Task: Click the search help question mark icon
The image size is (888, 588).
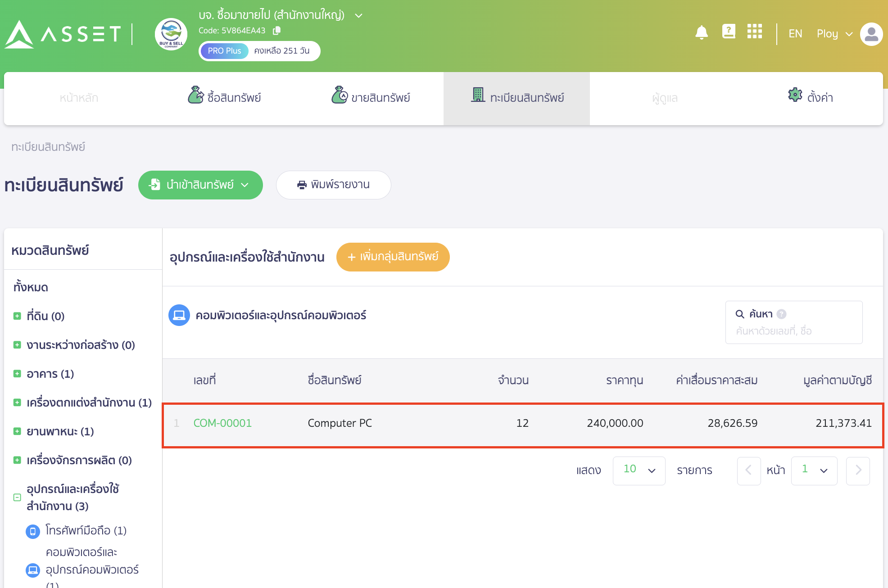Action: [x=782, y=314]
